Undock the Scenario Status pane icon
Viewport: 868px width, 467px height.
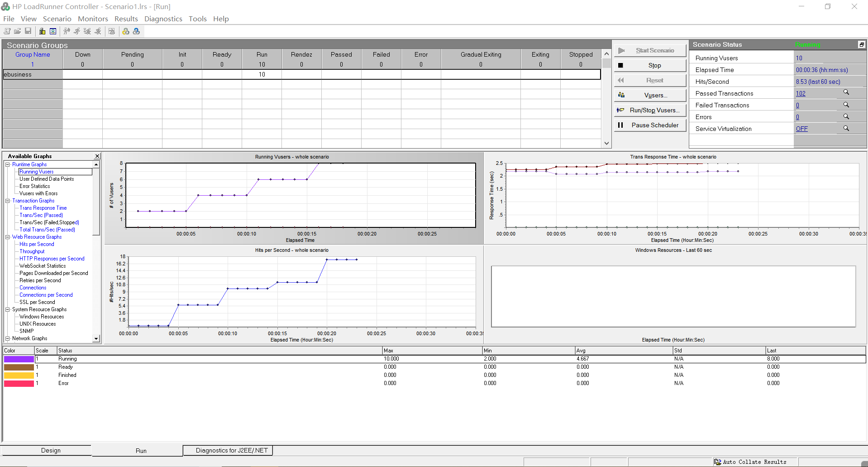pyautogui.click(x=862, y=44)
